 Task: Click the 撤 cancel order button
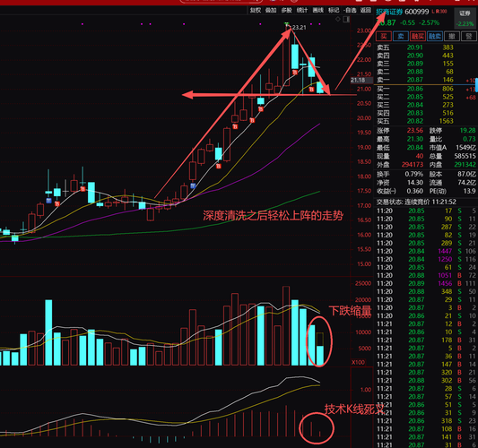452,37
